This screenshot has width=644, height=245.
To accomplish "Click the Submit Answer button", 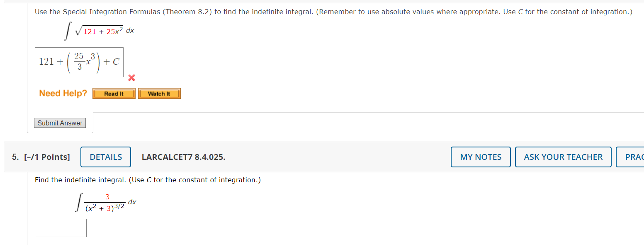I will (59, 122).
